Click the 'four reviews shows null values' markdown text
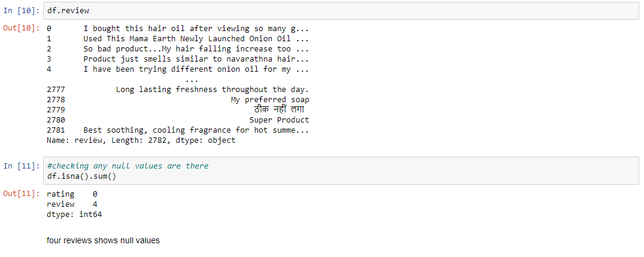This screenshot has width=644, height=257. [x=103, y=241]
